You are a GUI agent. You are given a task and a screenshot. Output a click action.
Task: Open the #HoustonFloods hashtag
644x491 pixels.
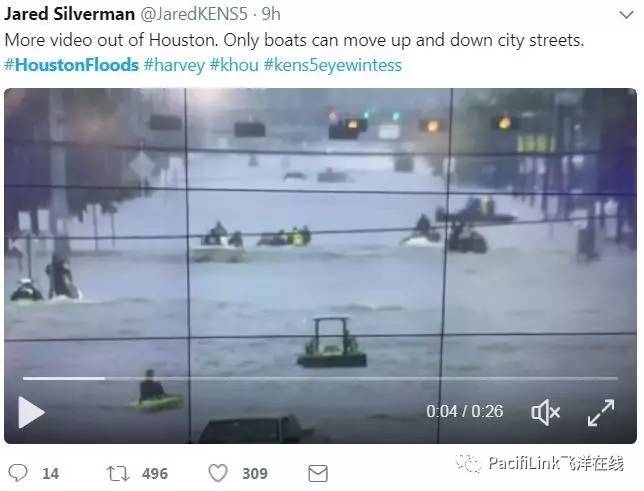click(x=71, y=65)
